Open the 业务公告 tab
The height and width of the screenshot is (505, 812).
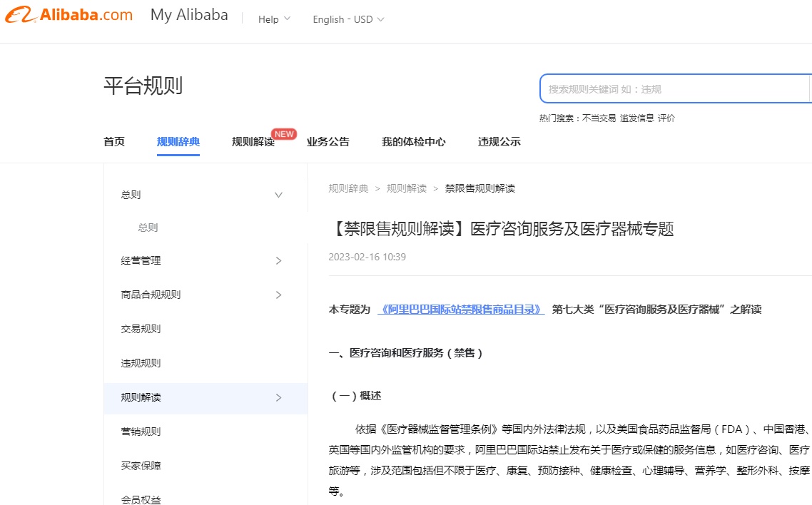pyautogui.click(x=328, y=142)
